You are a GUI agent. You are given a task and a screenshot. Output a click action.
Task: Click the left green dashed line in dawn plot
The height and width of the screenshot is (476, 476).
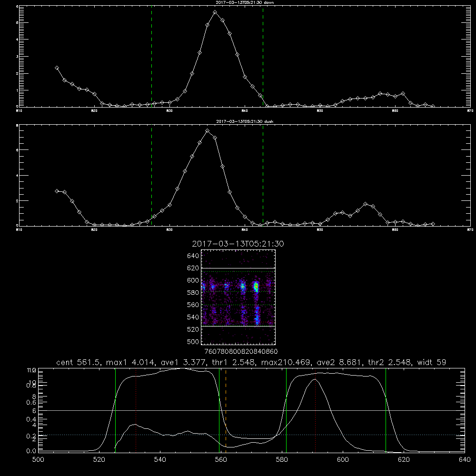coord(151,56)
